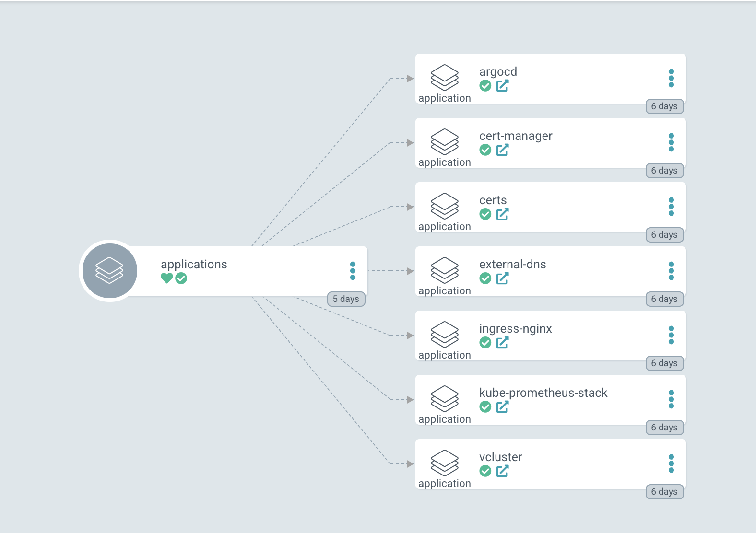The width and height of the screenshot is (756, 533).
Task: Click the external-dns synced status checkmark
Action: coord(485,278)
